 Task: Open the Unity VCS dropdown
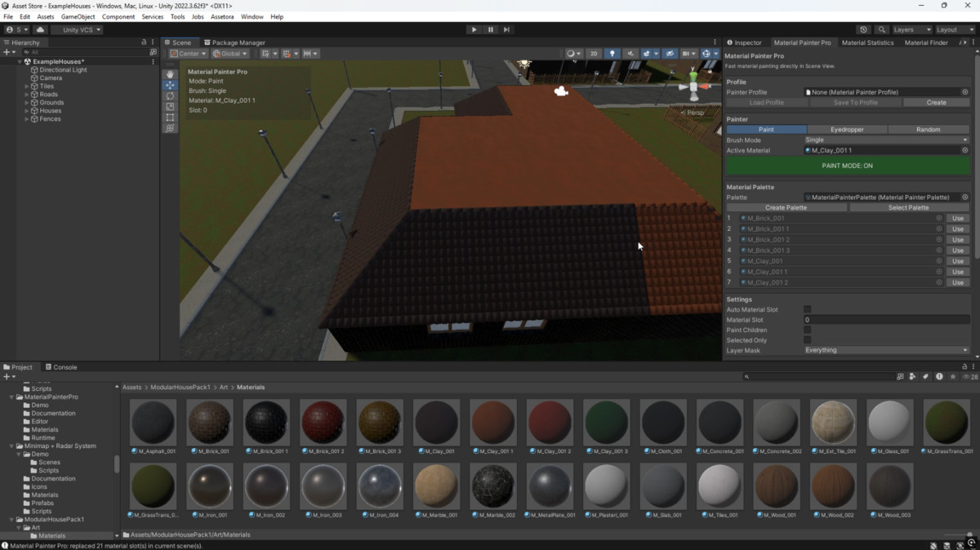pos(78,29)
